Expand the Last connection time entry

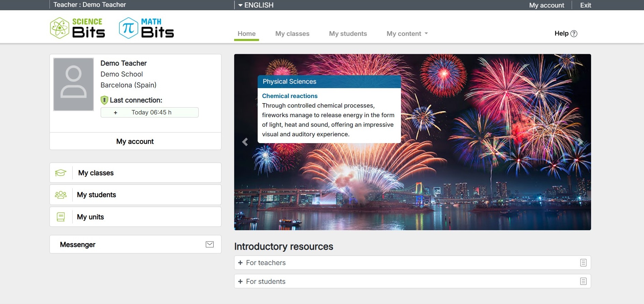116,113
